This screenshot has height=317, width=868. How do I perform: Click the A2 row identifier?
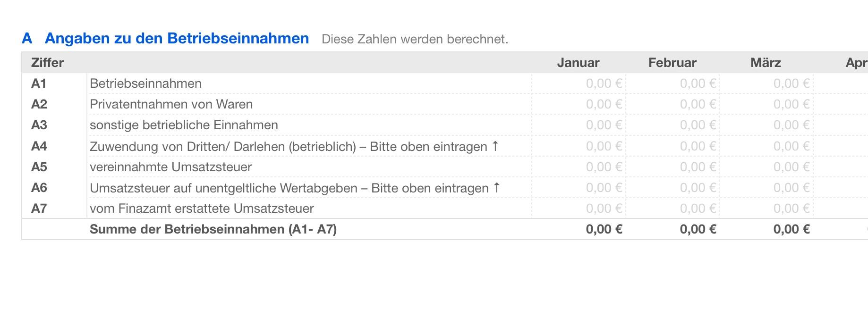click(x=39, y=104)
